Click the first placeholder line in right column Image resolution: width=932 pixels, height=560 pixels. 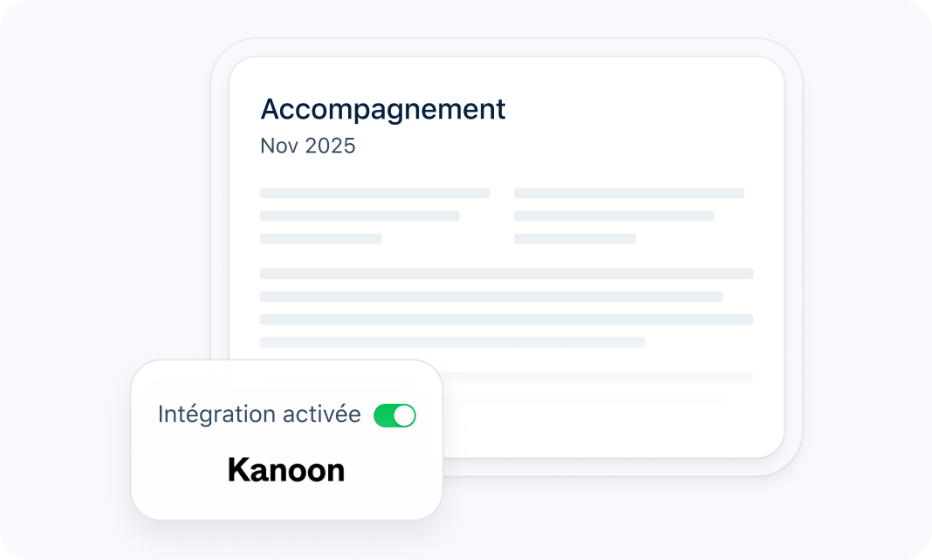[x=629, y=193]
